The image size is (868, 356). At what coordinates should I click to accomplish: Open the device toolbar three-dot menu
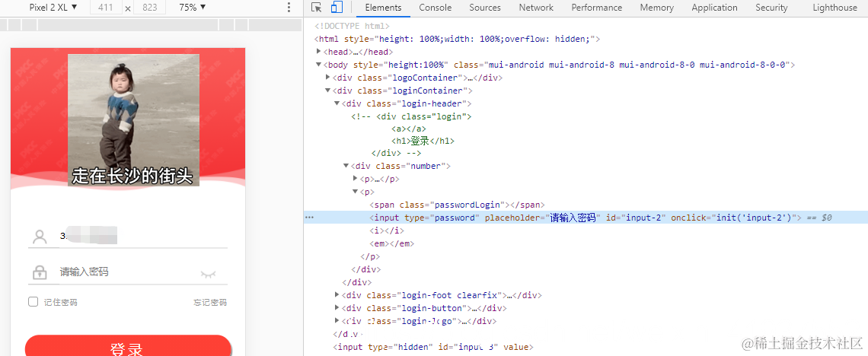pos(289,8)
